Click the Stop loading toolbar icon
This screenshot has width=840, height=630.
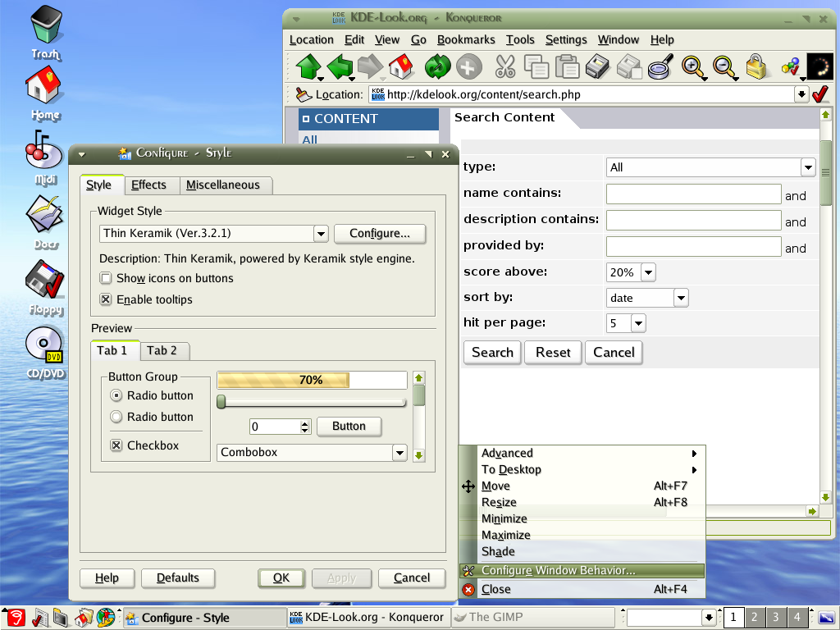(468, 67)
